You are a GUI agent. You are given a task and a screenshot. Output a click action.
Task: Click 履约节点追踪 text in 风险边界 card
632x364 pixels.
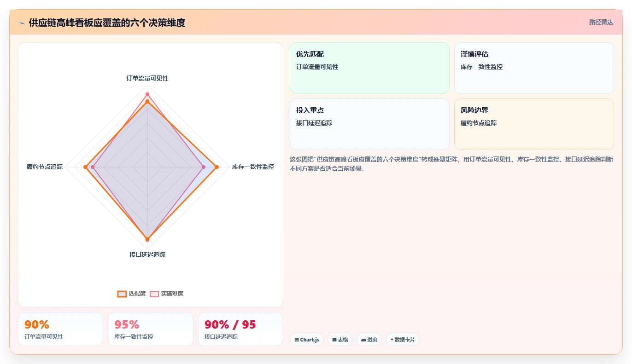click(479, 123)
